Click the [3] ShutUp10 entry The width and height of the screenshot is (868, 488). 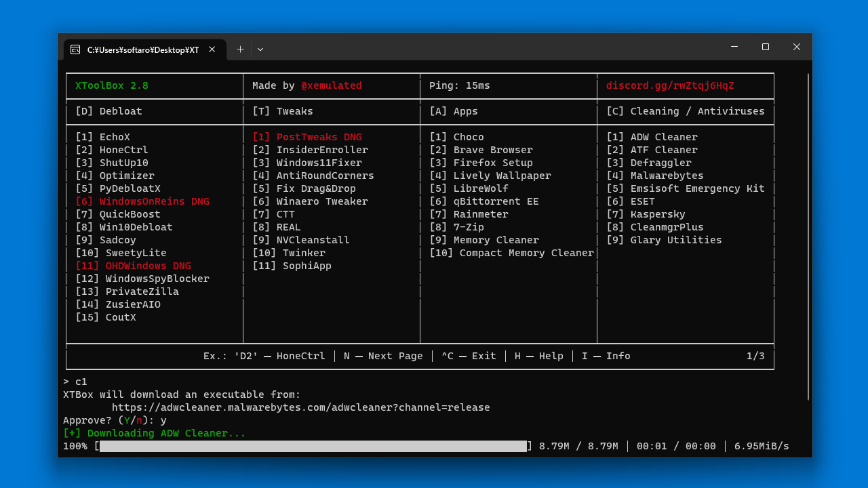(112, 163)
